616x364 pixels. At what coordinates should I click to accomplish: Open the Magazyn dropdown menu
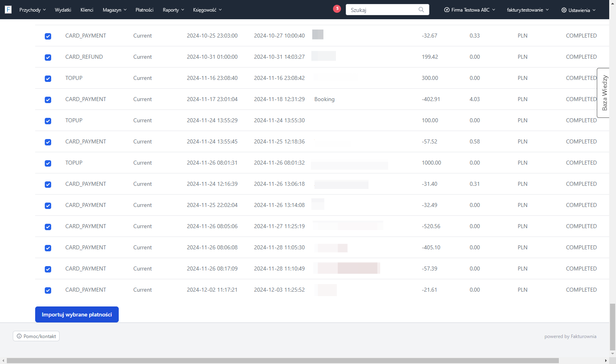pyautogui.click(x=115, y=10)
